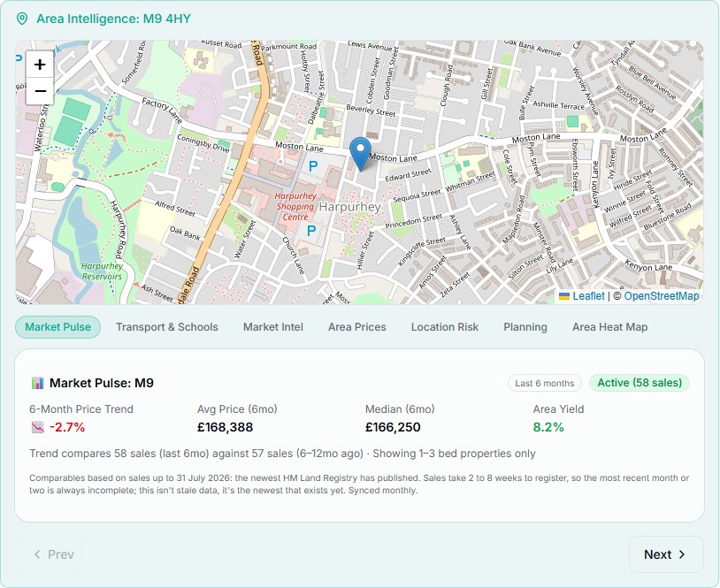720x588 pixels.
Task: Click the blue map marker pin
Action: [x=360, y=154]
